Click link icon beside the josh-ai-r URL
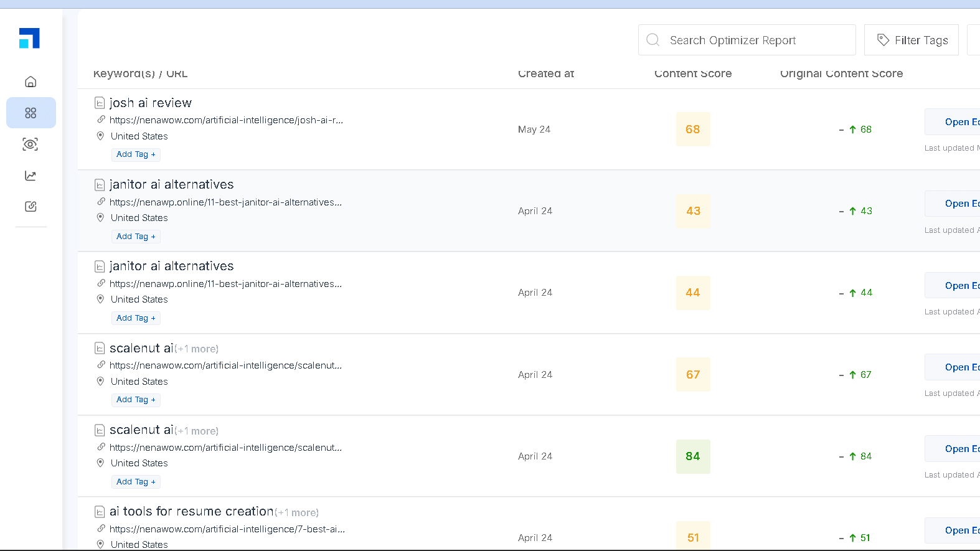980x551 pixels. click(101, 120)
